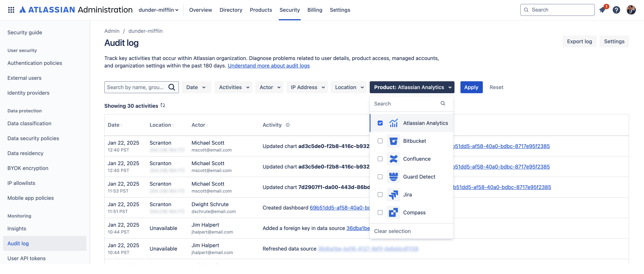Open the Location filter dropdown
Image resolution: width=644 pixels, height=274 pixels.
pos(348,87)
